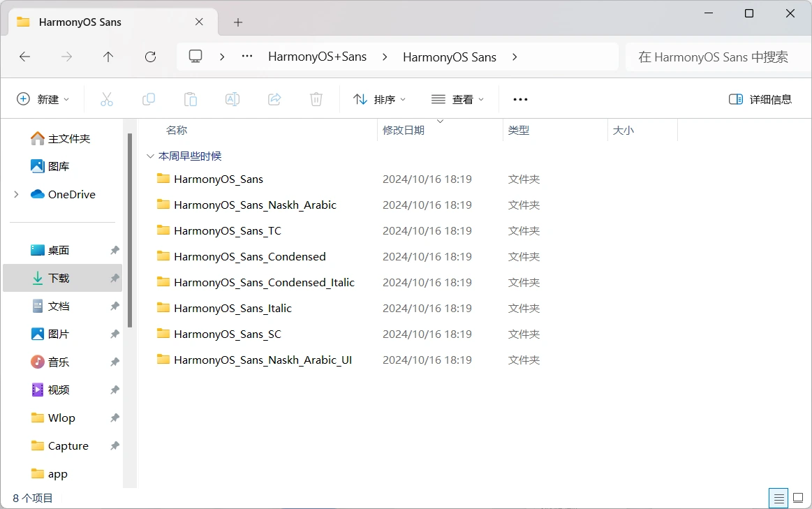Sort by the 修改日期 column header
812x509 pixels.
pyautogui.click(x=404, y=131)
